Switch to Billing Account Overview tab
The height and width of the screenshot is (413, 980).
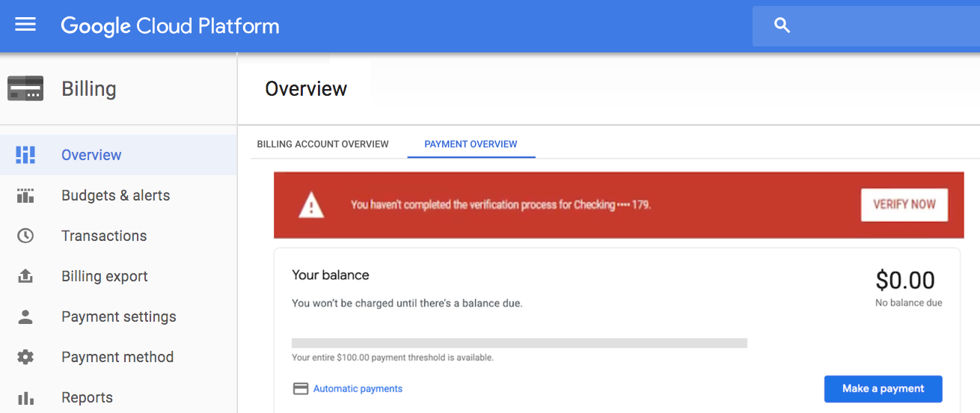click(x=322, y=144)
